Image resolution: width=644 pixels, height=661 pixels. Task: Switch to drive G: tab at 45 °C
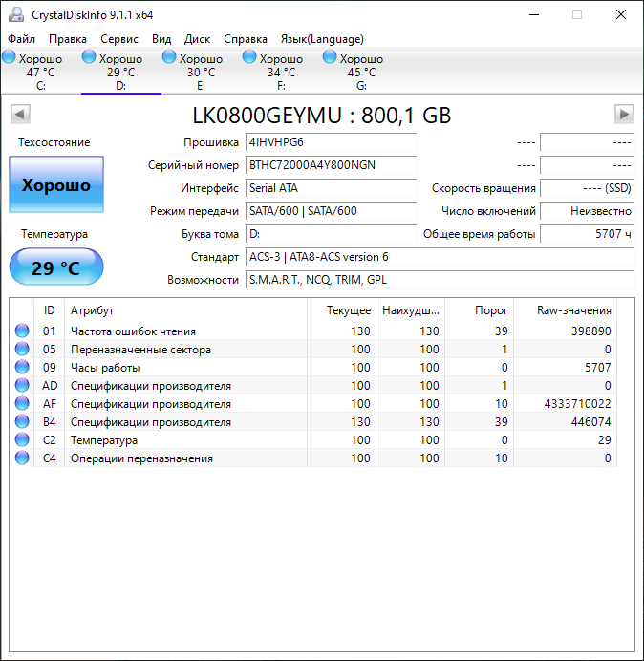[361, 72]
